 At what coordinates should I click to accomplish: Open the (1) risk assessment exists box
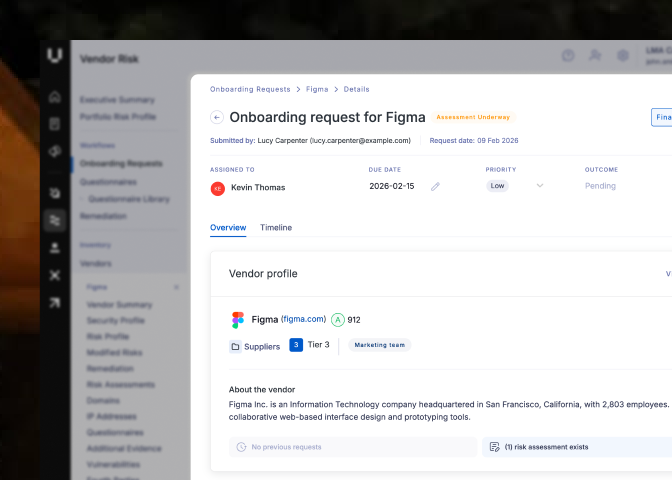[x=577, y=447]
